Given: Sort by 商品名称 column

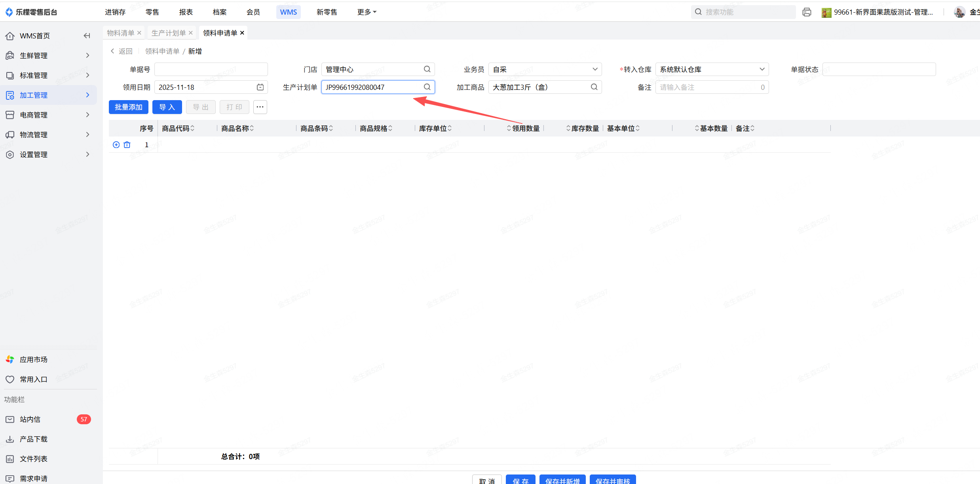Looking at the screenshot, I should pos(252,128).
